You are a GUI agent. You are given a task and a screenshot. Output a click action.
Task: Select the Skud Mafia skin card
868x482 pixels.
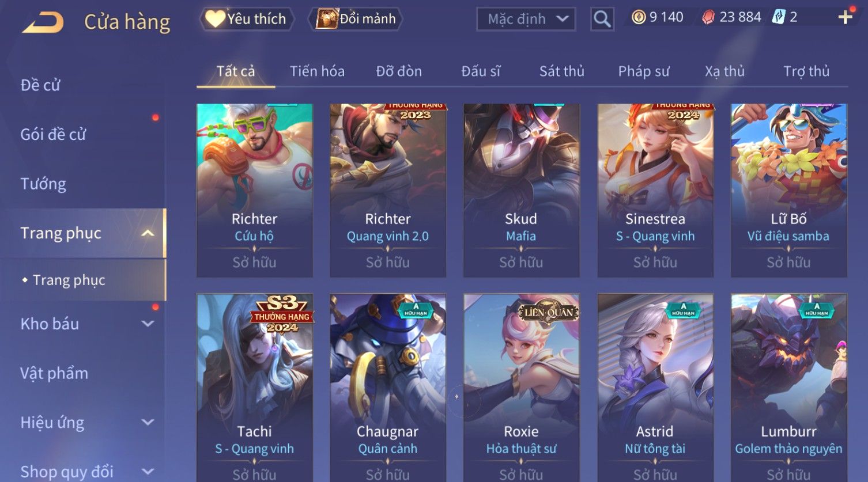click(521, 191)
